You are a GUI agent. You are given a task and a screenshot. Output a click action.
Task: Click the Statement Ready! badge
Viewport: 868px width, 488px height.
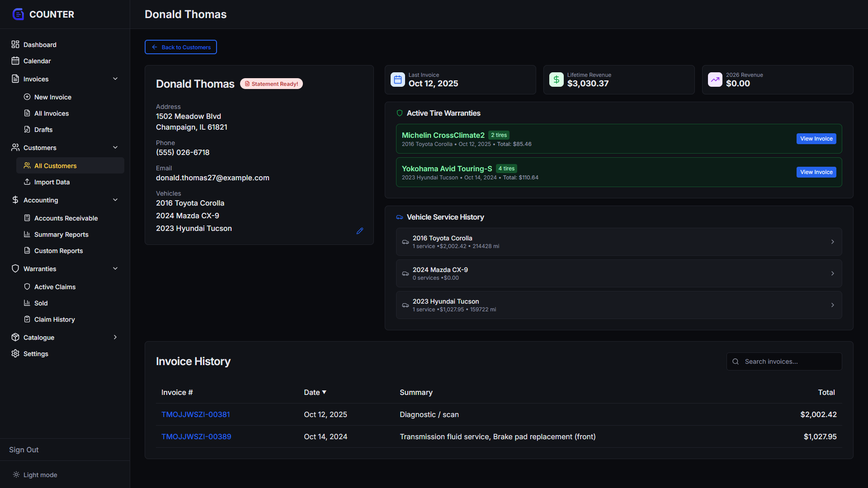(271, 84)
